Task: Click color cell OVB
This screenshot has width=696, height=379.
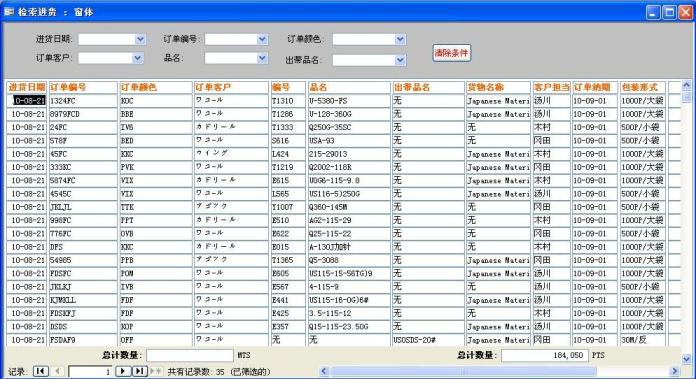Action: pos(155,234)
